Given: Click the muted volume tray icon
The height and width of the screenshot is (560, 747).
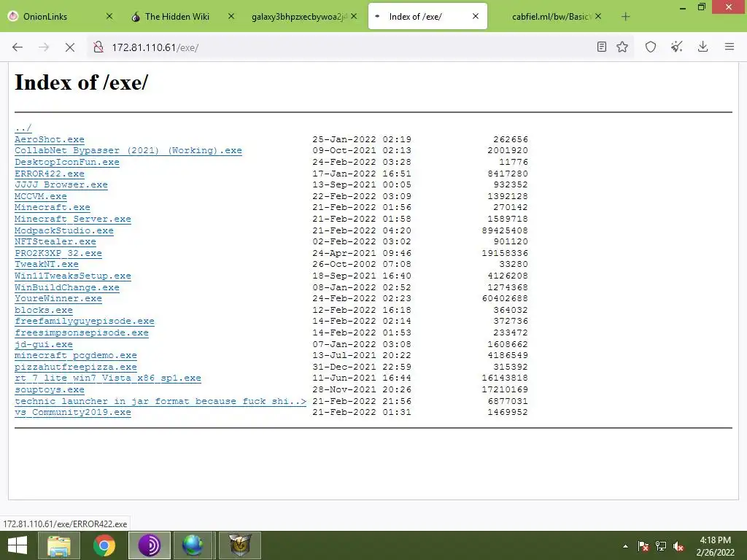Looking at the screenshot, I should pos(678,546).
